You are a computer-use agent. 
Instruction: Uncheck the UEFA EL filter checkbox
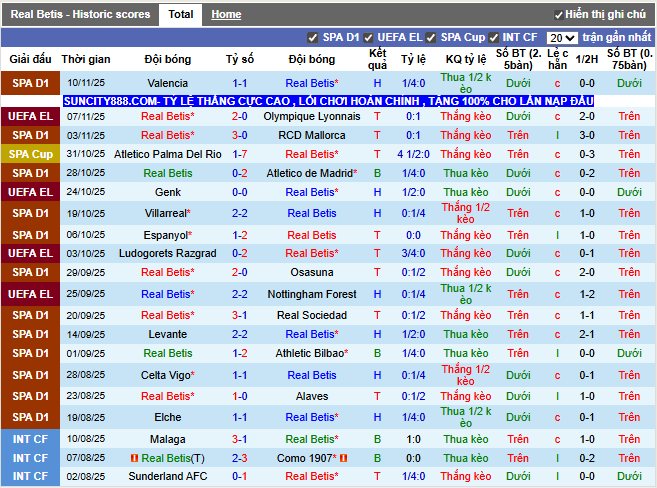(368, 38)
